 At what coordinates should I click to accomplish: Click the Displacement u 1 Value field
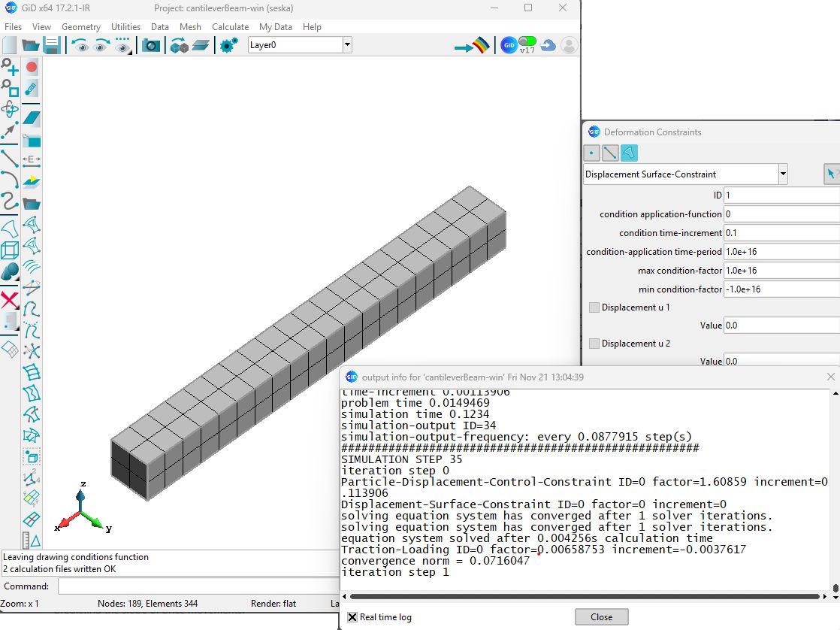coord(781,326)
